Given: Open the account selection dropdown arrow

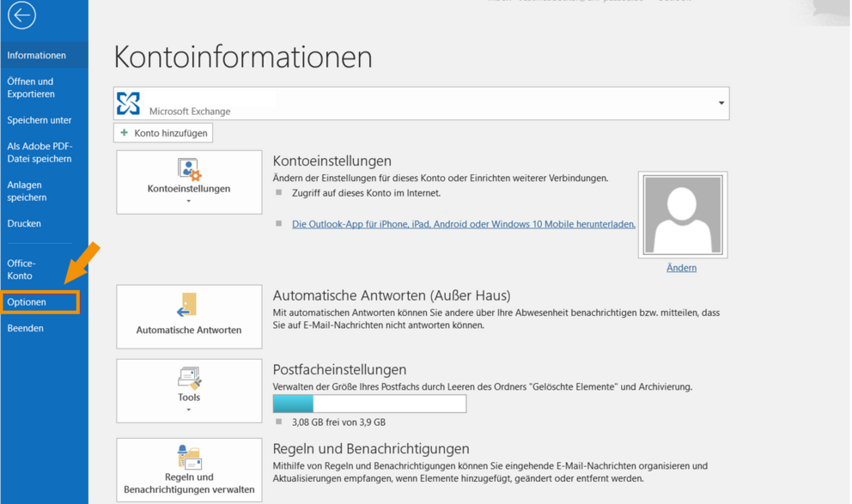Looking at the screenshot, I should point(721,103).
